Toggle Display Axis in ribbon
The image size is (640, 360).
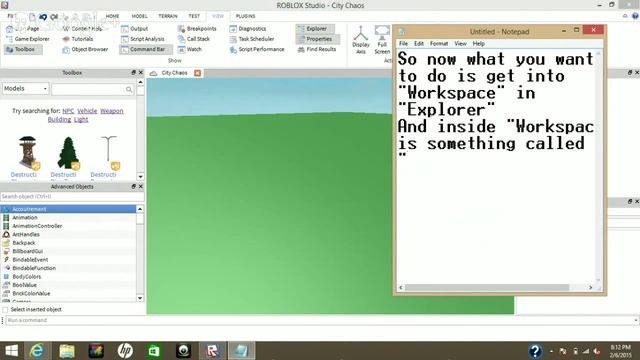pyautogui.click(x=361, y=40)
